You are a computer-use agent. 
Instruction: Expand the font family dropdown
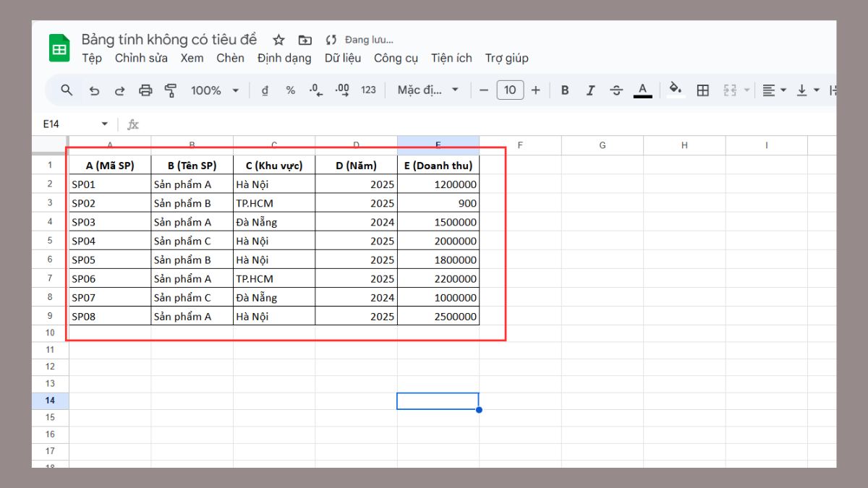pyautogui.click(x=428, y=90)
